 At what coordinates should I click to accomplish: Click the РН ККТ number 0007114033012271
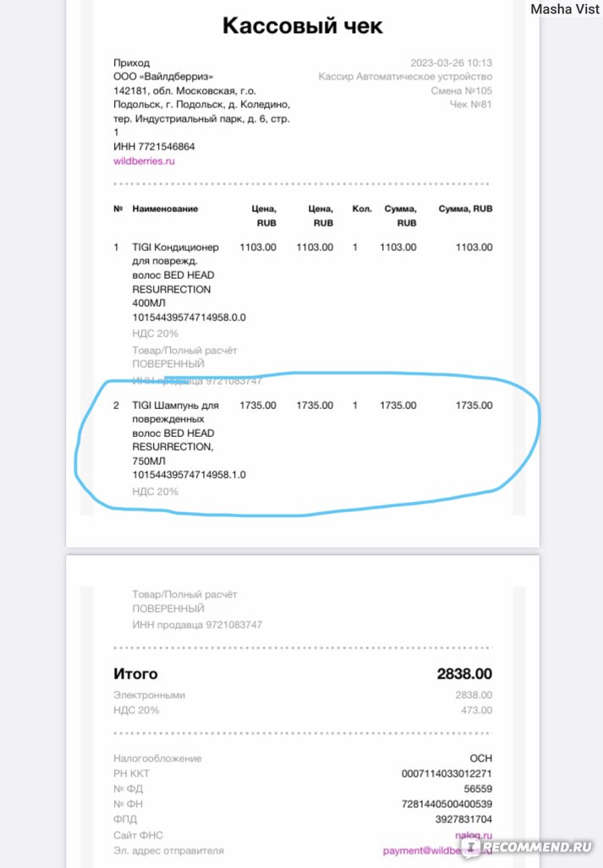pos(447,773)
